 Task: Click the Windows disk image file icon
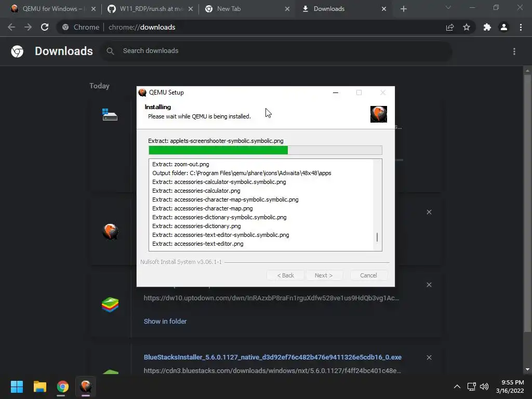tap(110, 114)
